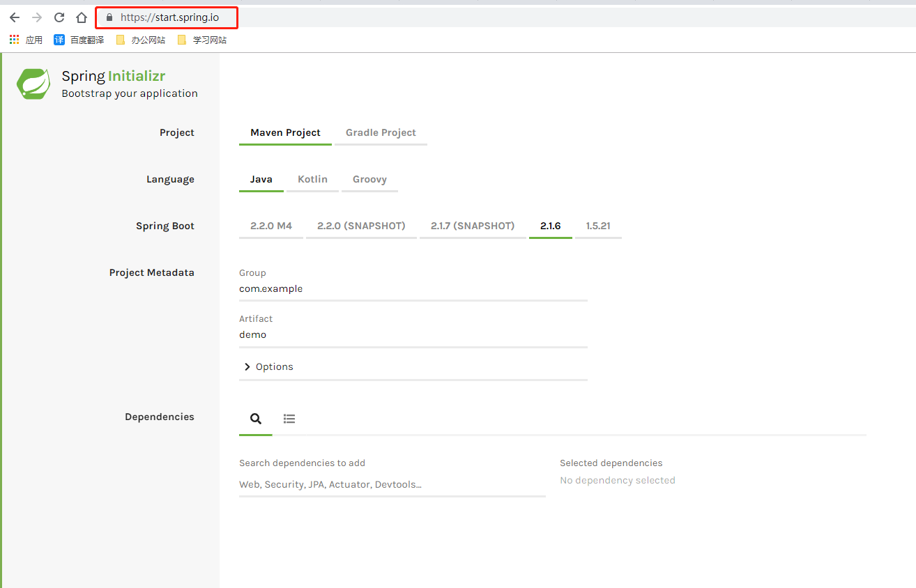916x588 pixels.
Task: Select the Kotlin language option
Action: (x=312, y=179)
